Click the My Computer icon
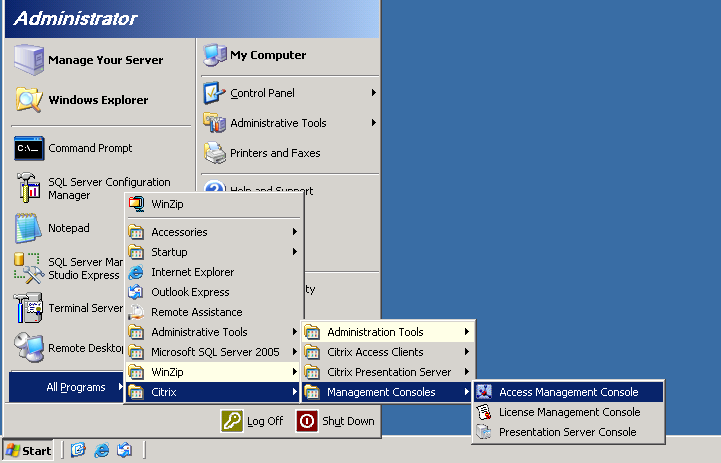Image resolution: width=721 pixels, height=463 pixels. (x=215, y=55)
